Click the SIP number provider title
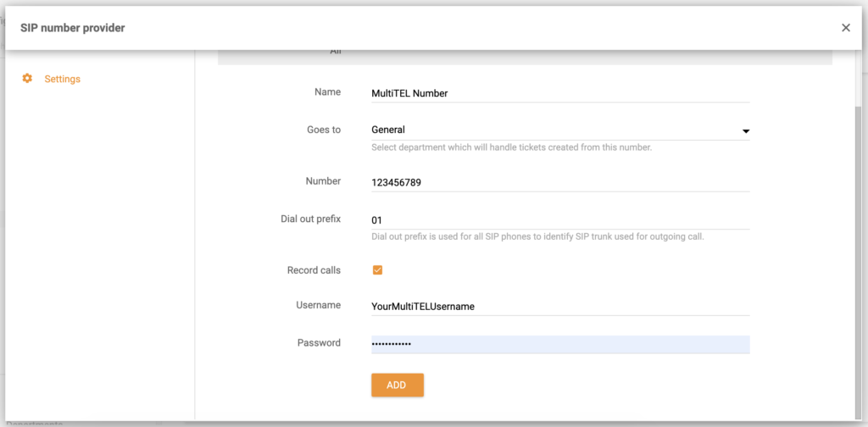868x427 pixels. (x=73, y=28)
